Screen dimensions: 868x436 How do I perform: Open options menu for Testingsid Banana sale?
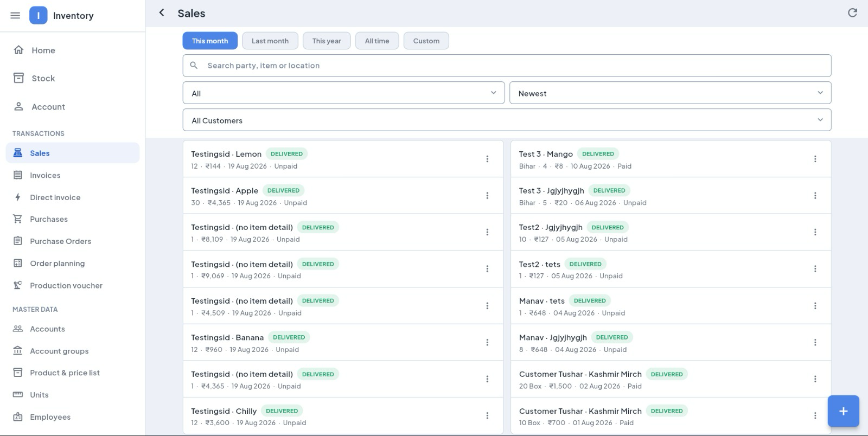click(487, 343)
